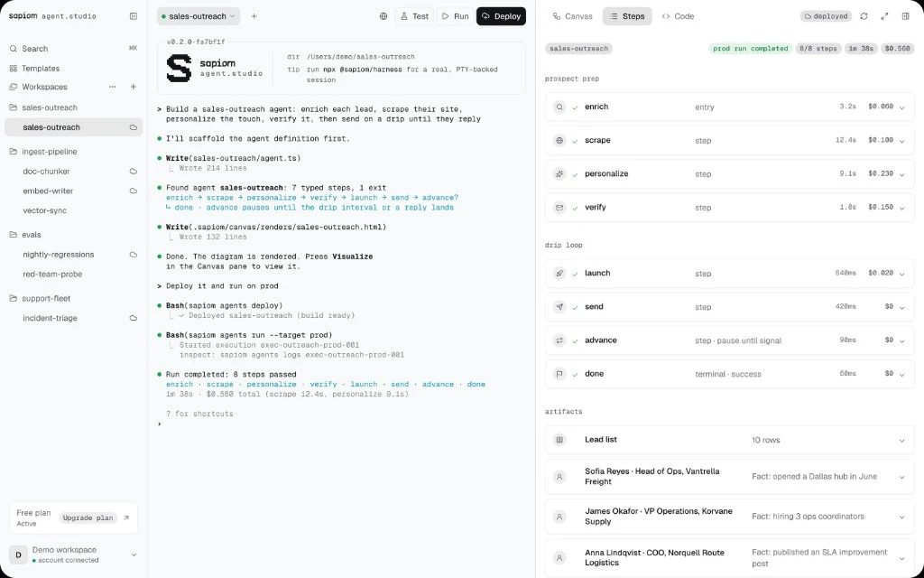This screenshot has height=578, width=924.
Task: Click the verify step envelope icon
Action: (559, 208)
